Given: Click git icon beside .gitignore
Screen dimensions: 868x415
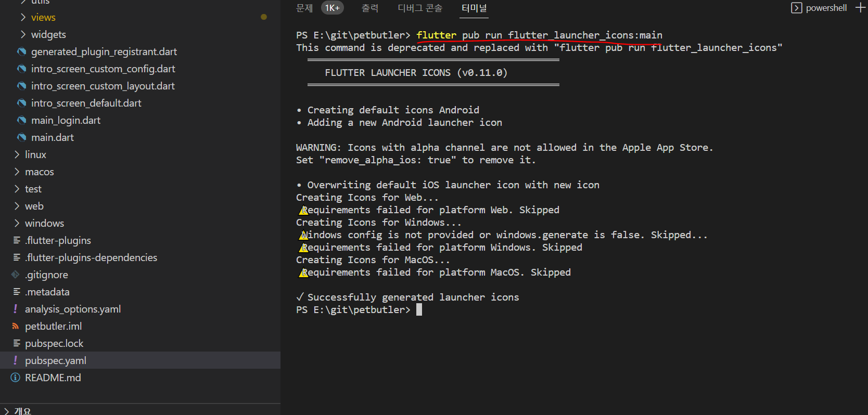Looking at the screenshot, I should pyautogui.click(x=16, y=275).
